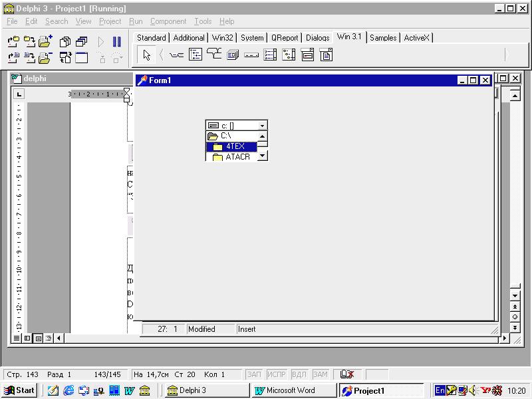Click Select Unit from List icon
This screenshot has width=532, height=399.
(x=65, y=42)
